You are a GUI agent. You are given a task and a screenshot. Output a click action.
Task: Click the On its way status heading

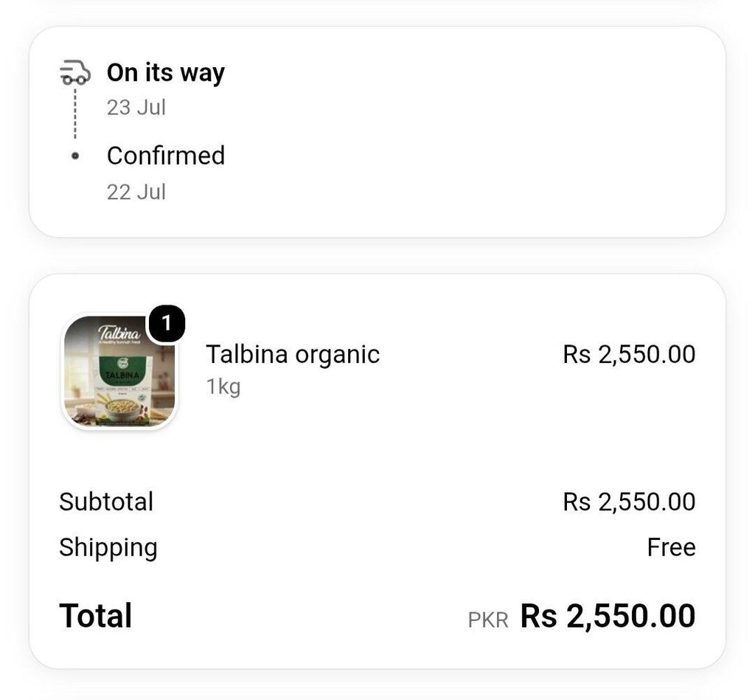point(166,73)
